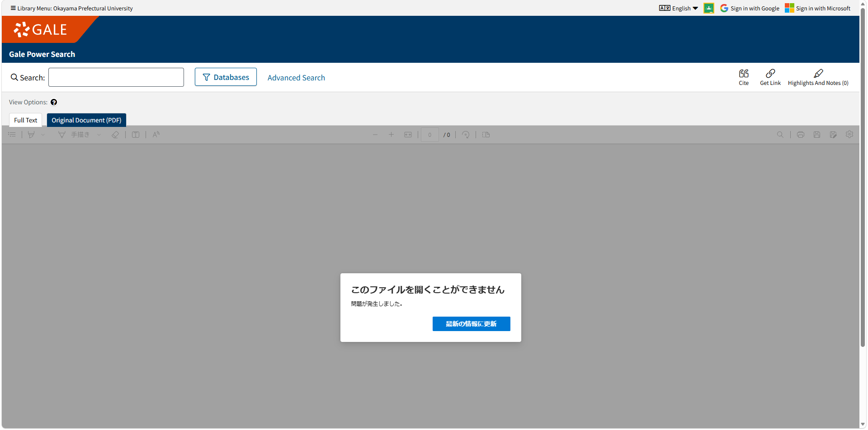Open Highlights And Notes tool
This screenshot has width=868, height=430.
coord(818,77)
